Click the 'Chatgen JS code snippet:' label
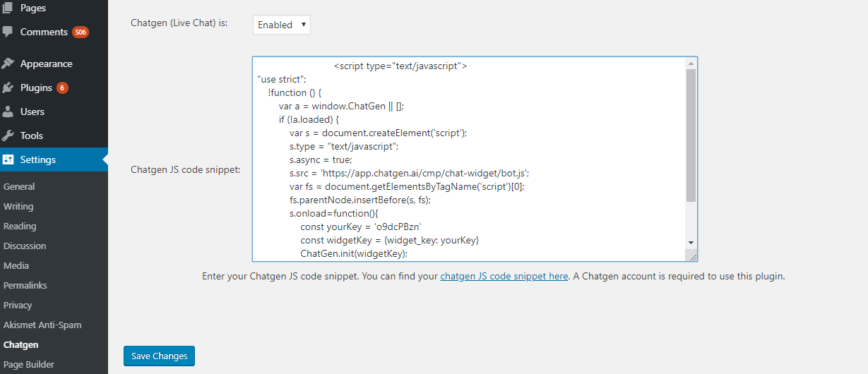This screenshot has height=374, width=868. (x=186, y=169)
